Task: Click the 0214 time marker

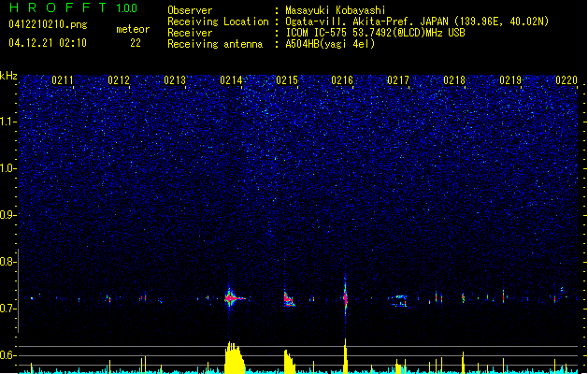Action: click(231, 80)
